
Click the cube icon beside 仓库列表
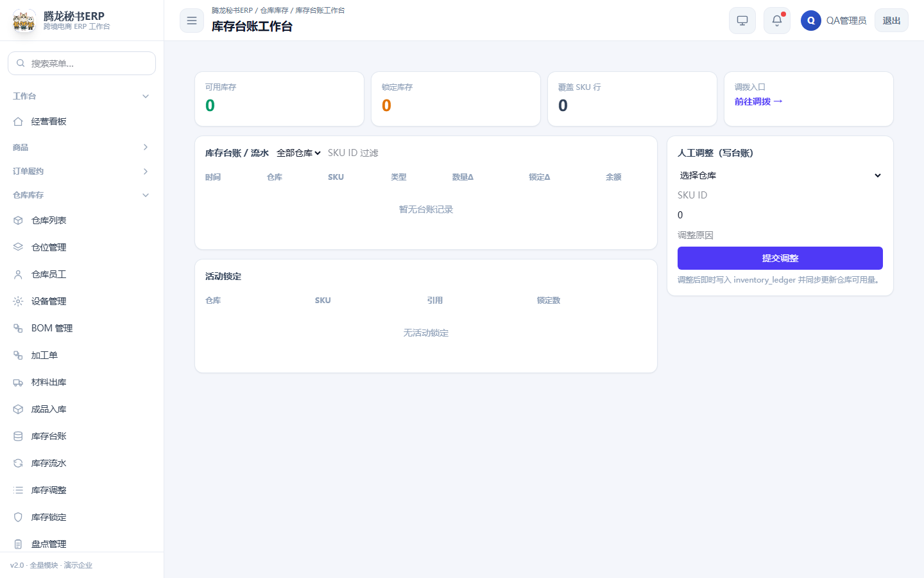[x=18, y=220]
